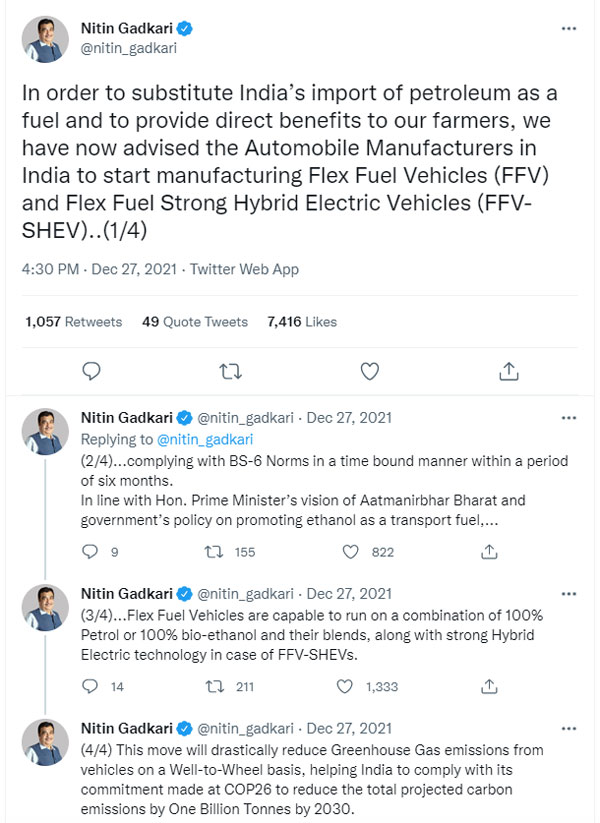The height and width of the screenshot is (823, 600).
Task: Open more options on the (3/4) tweet
Action: pos(568,593)
